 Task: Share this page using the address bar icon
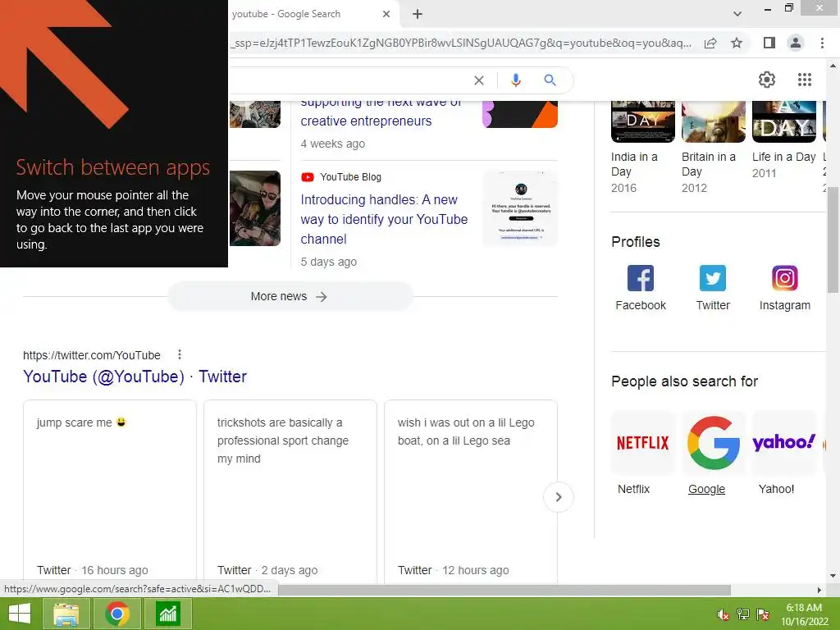pyautogui.click(x=710, y=43)
